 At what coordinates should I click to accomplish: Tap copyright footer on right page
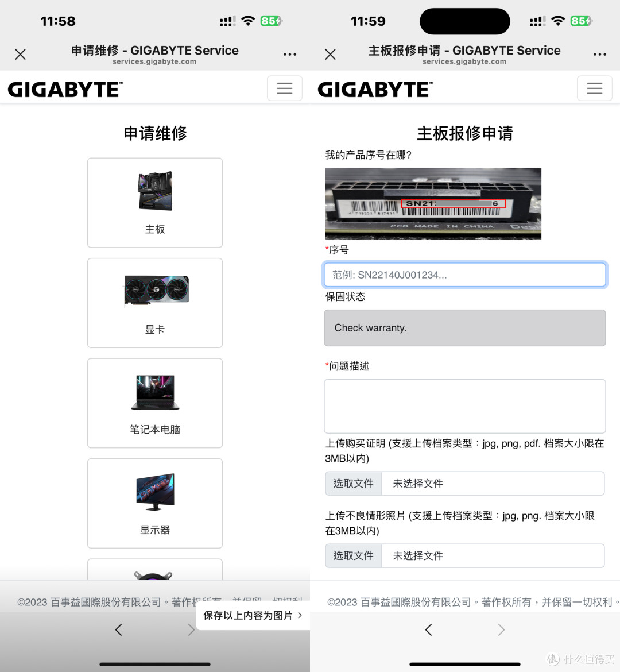pos(473,602)
